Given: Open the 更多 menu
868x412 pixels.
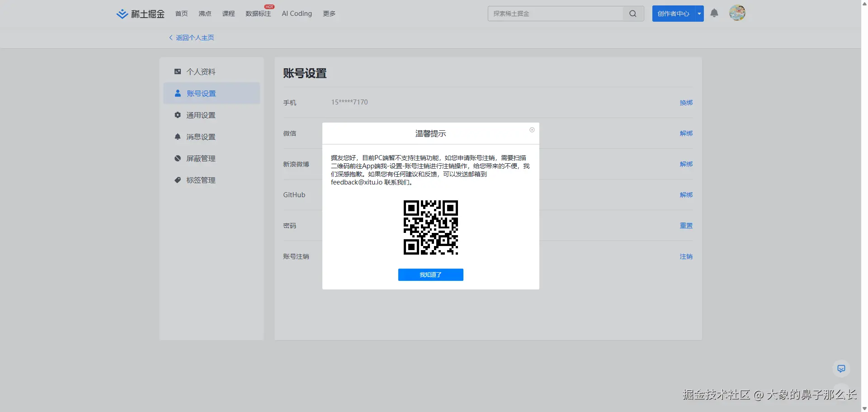Looking at the screenshot, I should pos(329,13).
